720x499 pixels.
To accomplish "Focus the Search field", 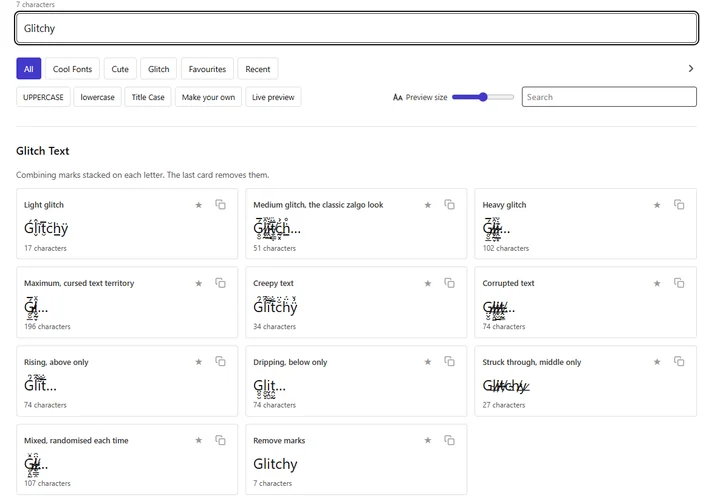I will (x=609, y=97).
